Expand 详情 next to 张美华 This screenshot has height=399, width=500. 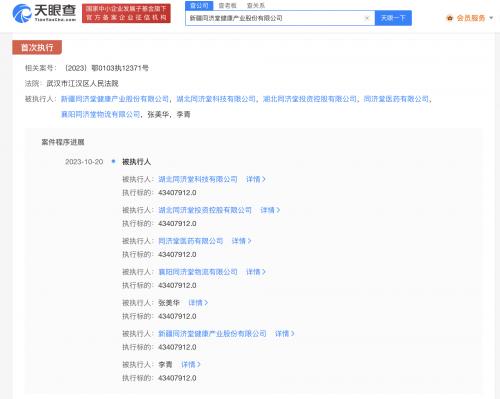(x=198, y=303)
